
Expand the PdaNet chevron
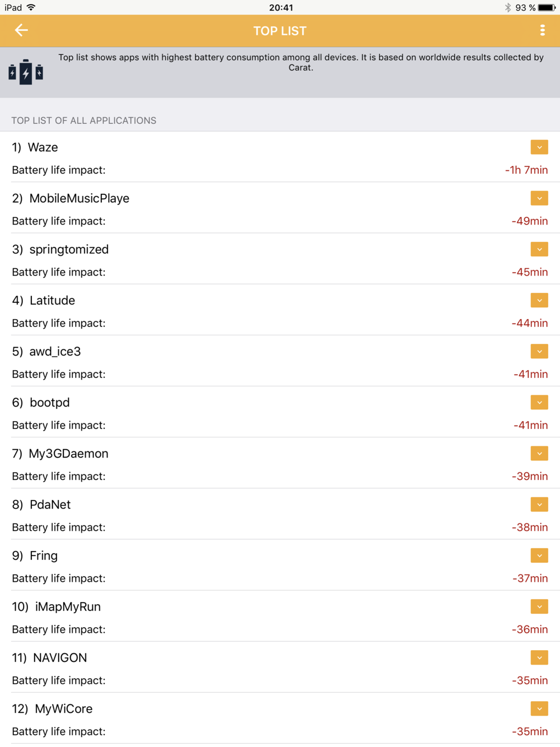point(539,505)
